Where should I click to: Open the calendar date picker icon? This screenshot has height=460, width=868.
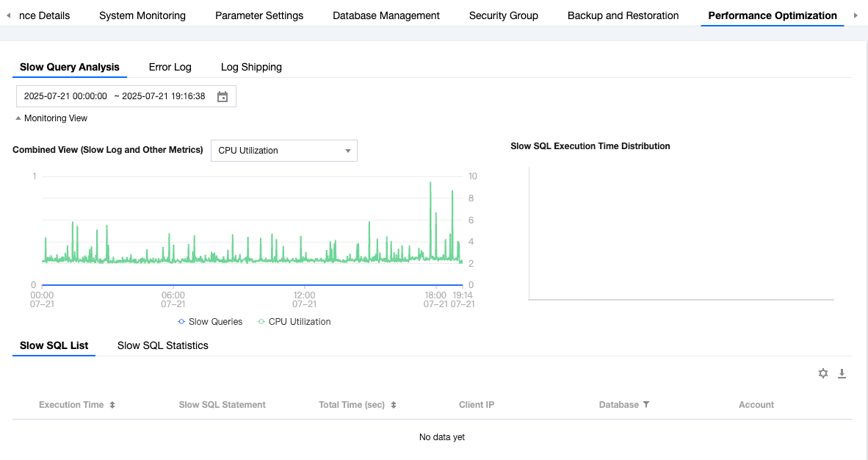(223, 96)
